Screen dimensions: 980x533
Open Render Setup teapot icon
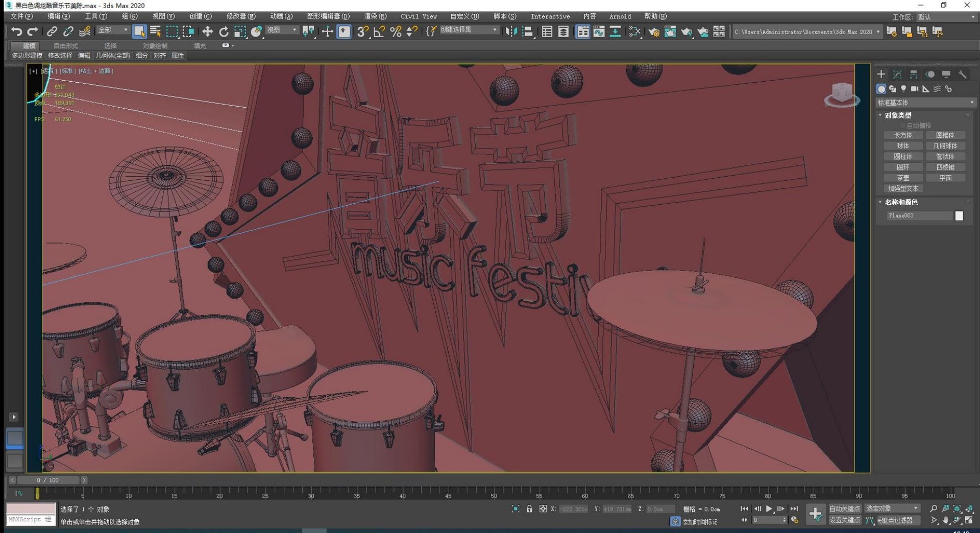pos(653,32)
